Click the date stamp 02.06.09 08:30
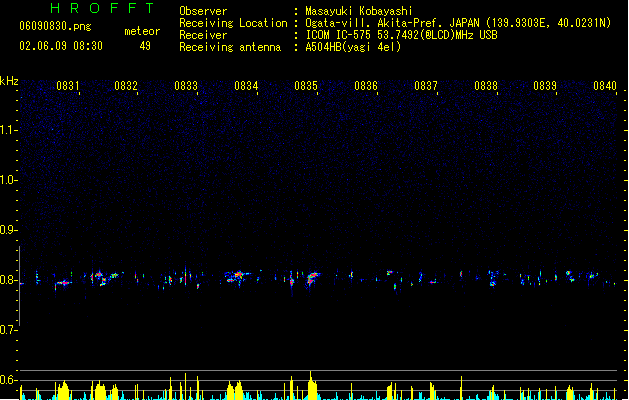Viewport: 629px width, 400px height. [61, 46]
